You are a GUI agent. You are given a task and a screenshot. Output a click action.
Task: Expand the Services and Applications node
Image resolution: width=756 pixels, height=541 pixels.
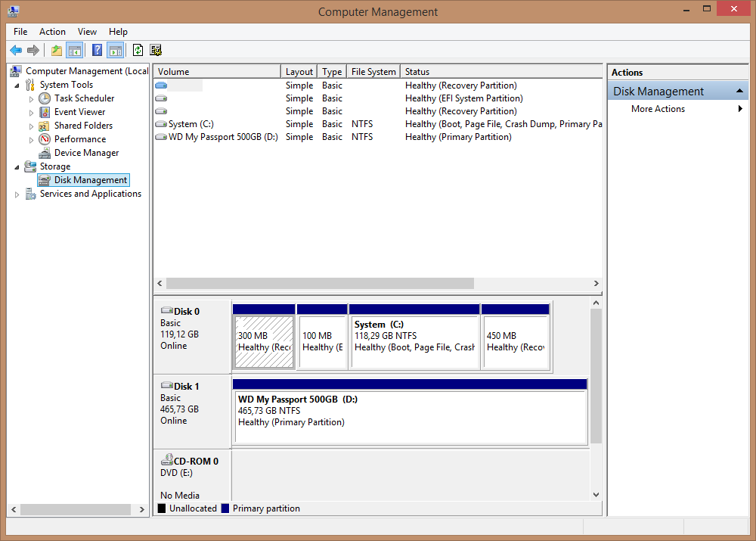click(17, 194)
